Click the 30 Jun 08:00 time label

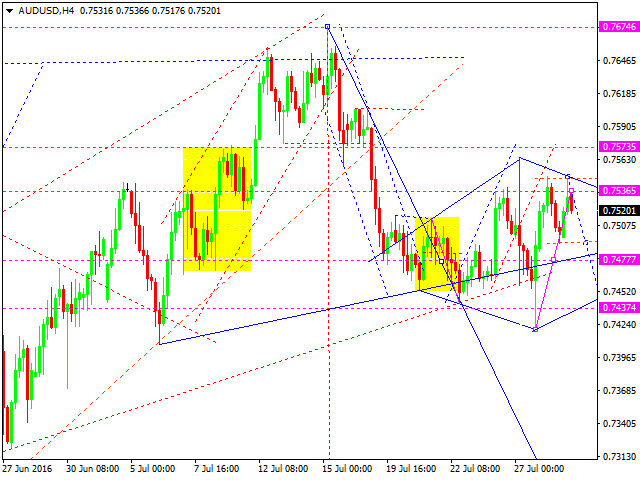coord(93,469)
